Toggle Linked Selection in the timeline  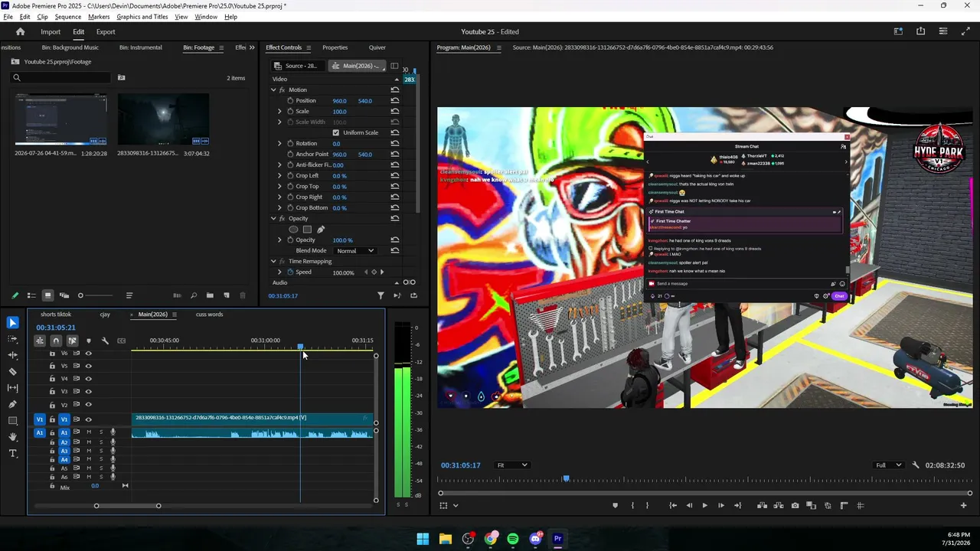click(x=72, y=341)
